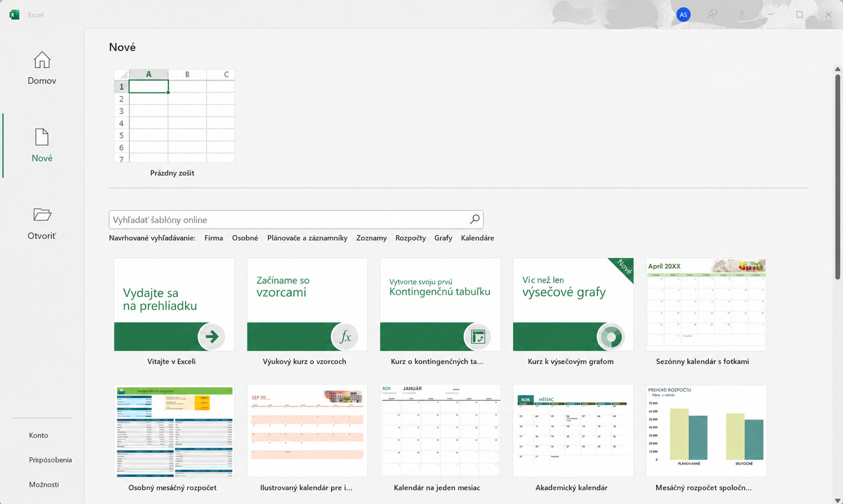Open Možnosti in the sidebar
Image resolution: width=843 pixels, height=504 pixels.
click(44, 484)
